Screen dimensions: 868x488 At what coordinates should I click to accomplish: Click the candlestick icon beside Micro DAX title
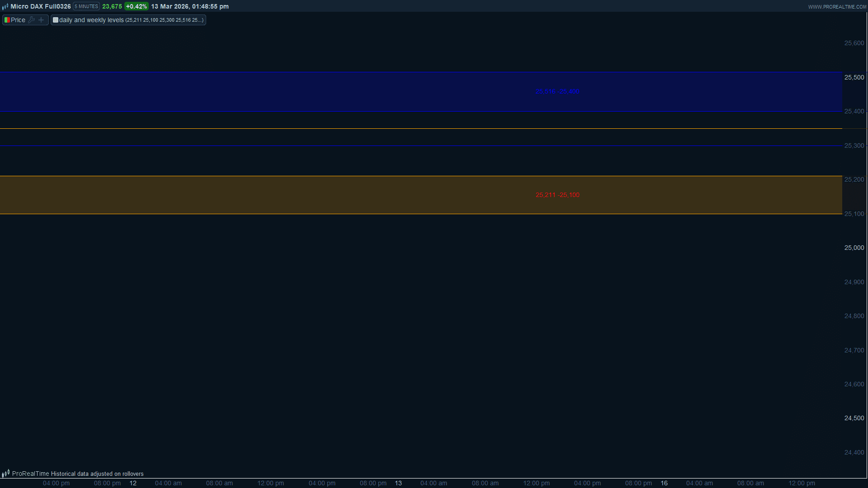coord(5,7)
